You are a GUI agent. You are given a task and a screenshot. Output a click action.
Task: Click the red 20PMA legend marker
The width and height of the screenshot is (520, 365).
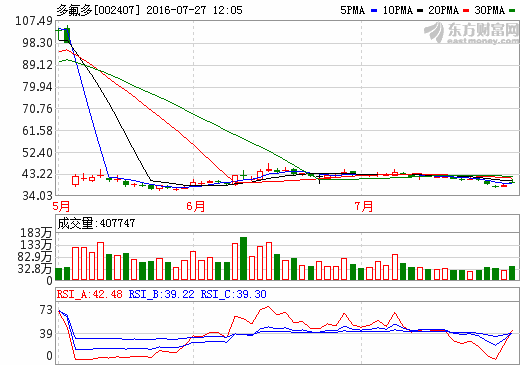pyautogui.click(x=466, y=11)
